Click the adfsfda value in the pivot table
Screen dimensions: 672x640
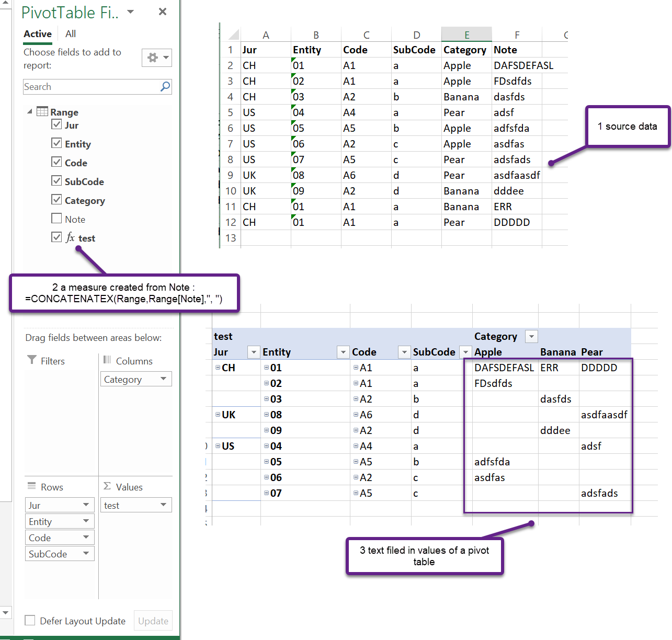[x=505, y=462]
